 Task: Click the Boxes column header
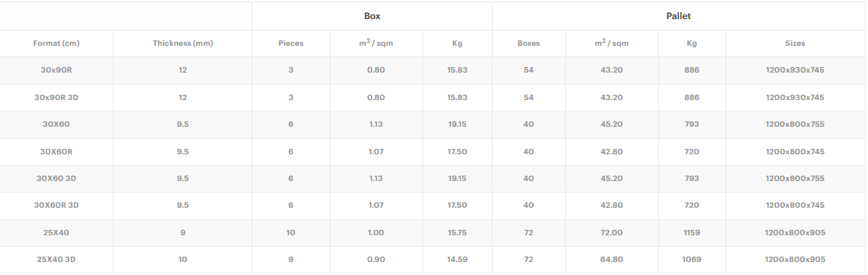529,44
